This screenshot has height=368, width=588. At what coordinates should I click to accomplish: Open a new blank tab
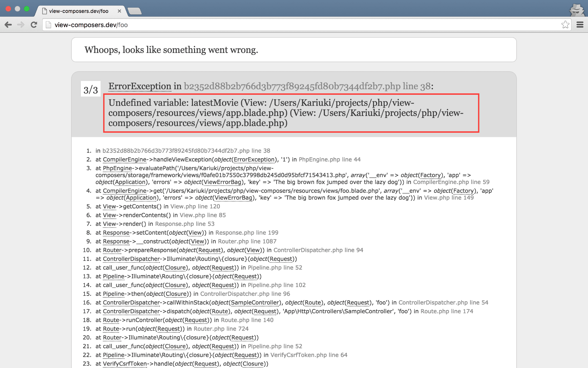[135, 11]
